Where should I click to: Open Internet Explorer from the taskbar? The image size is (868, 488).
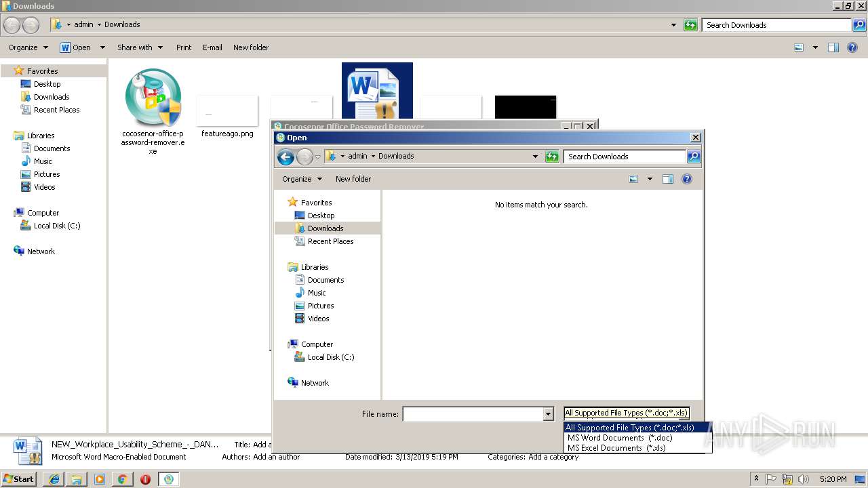(x=54, y=479)
